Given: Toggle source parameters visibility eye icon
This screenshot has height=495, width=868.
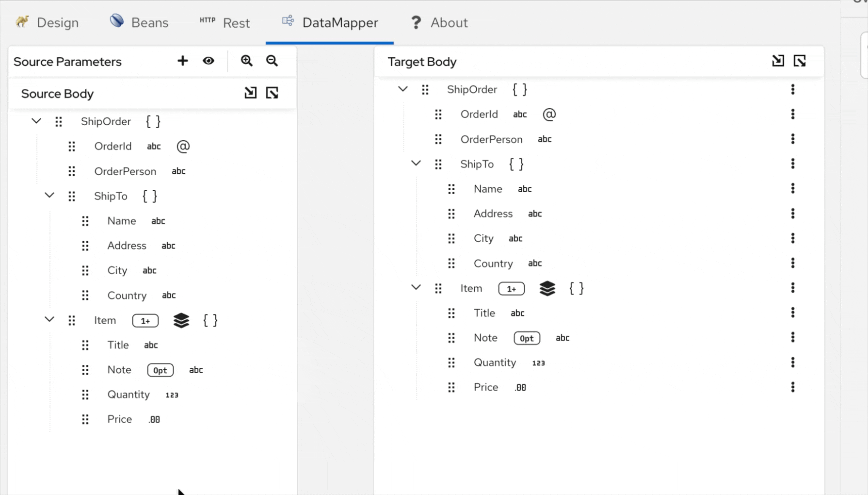Looking at the screenshot, I should tap(209, 61).
